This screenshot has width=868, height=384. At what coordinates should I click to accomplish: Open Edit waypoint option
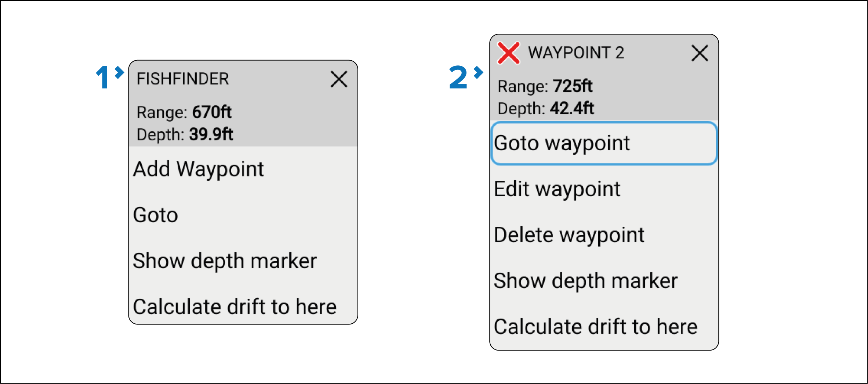click(x=557, y=189)
